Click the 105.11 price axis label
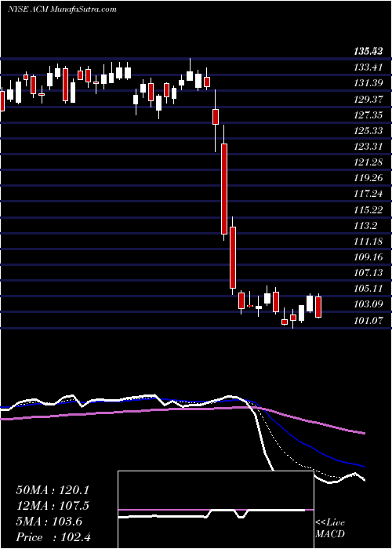Viewport: 392px width, 549px height. click(368, 289)
